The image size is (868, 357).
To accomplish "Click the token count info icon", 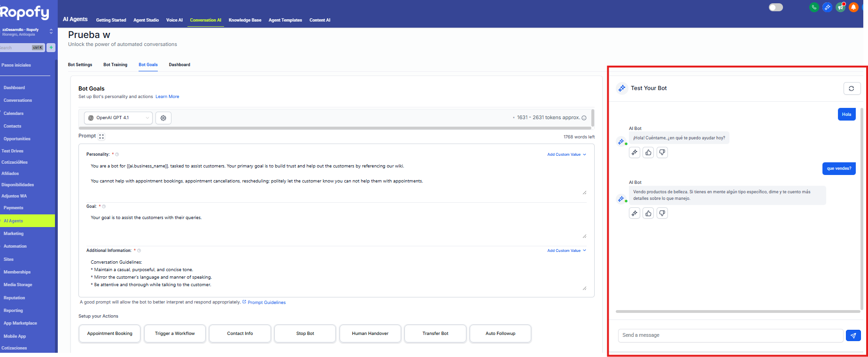I will point(584,118).
